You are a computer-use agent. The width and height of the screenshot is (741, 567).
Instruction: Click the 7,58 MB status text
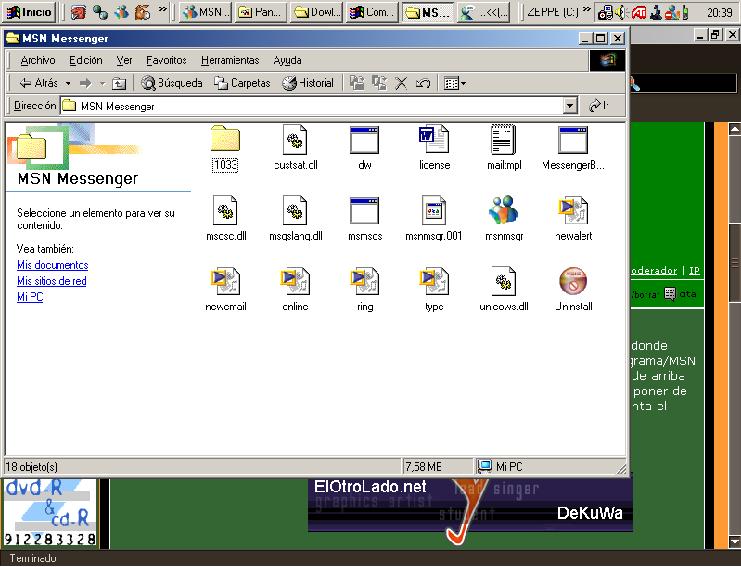[423, 467]
